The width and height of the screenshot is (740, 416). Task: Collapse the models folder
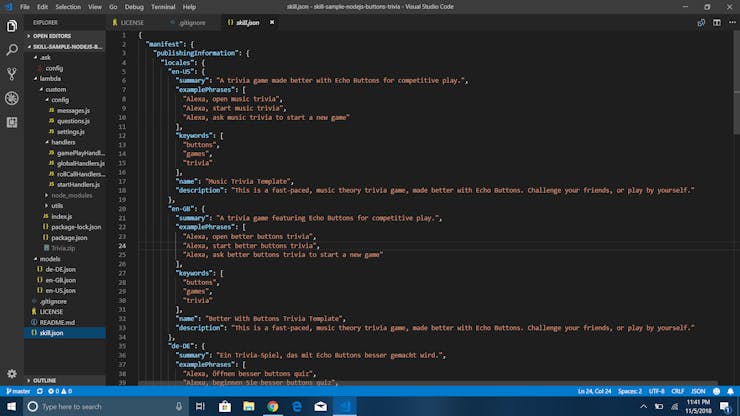(x=50, y=259)
